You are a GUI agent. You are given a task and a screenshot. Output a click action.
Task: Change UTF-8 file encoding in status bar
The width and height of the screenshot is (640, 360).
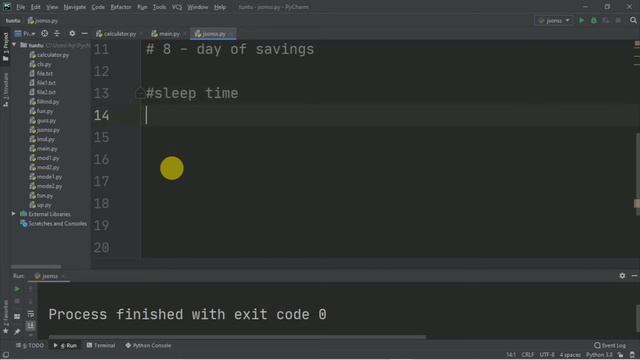[x=547, y=355]
